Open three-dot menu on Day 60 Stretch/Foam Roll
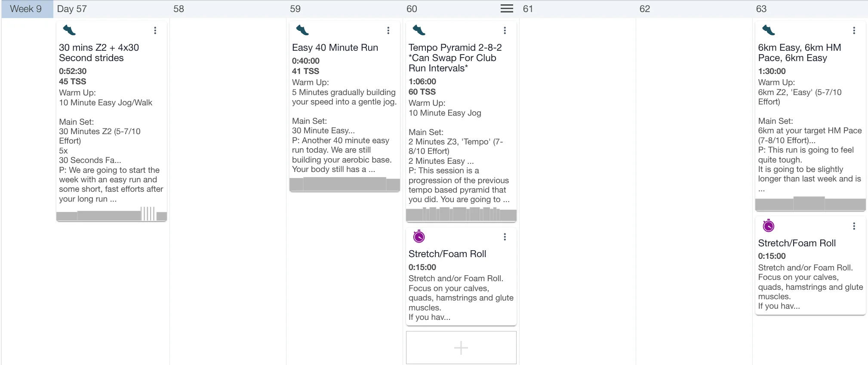 (505, 237)
